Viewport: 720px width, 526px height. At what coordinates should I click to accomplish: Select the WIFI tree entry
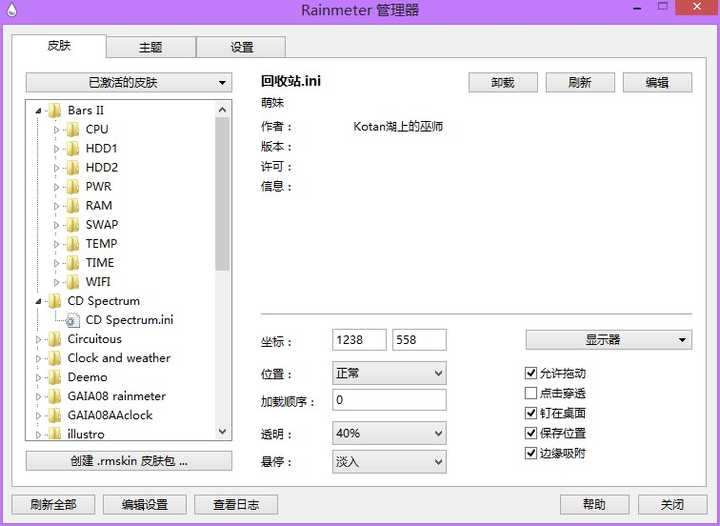click(x=98, y=282)
